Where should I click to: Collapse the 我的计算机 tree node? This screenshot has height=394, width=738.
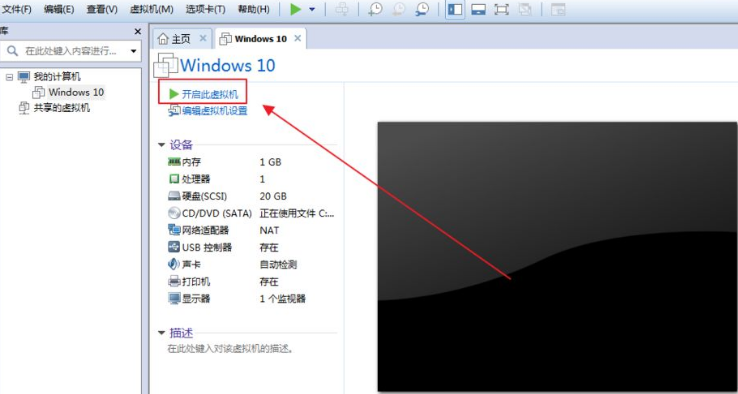9,77
